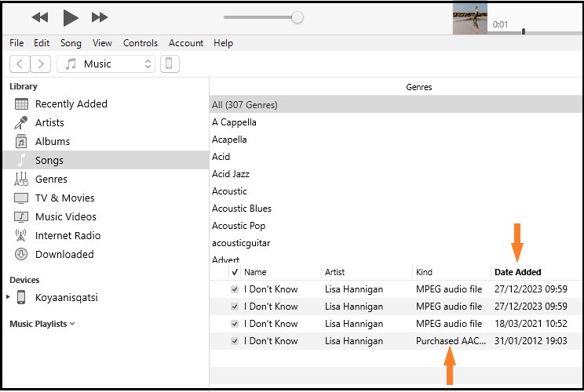This screenshot has width=584, height=392.
Task: Select the Koyaanisqatsi device
Action: click(66, 298)
